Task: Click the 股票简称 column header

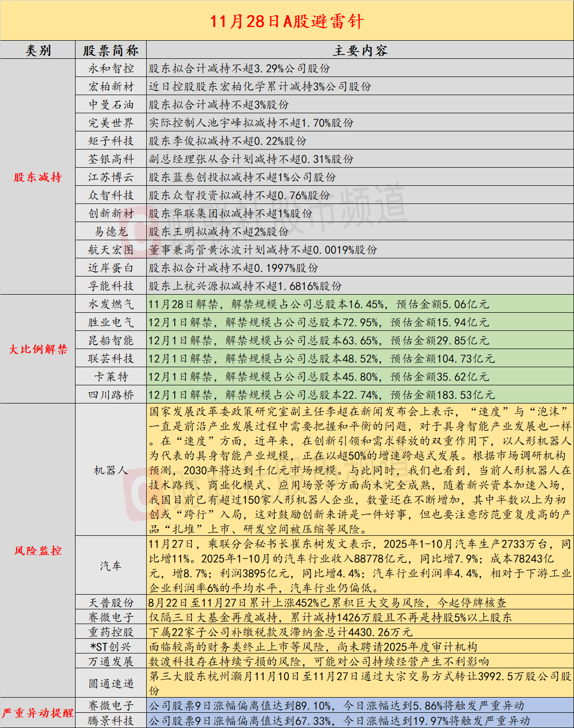Action: (111, 50)
